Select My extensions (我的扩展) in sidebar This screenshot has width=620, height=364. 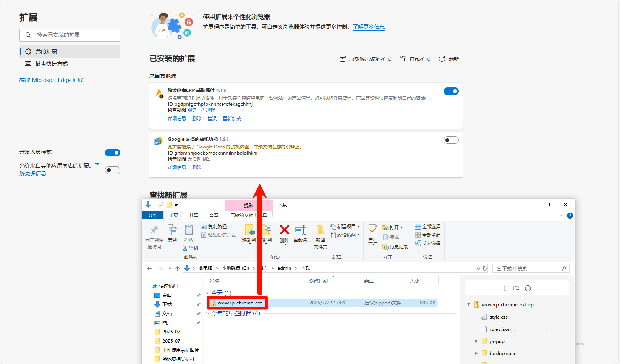(x=70, y=52)
